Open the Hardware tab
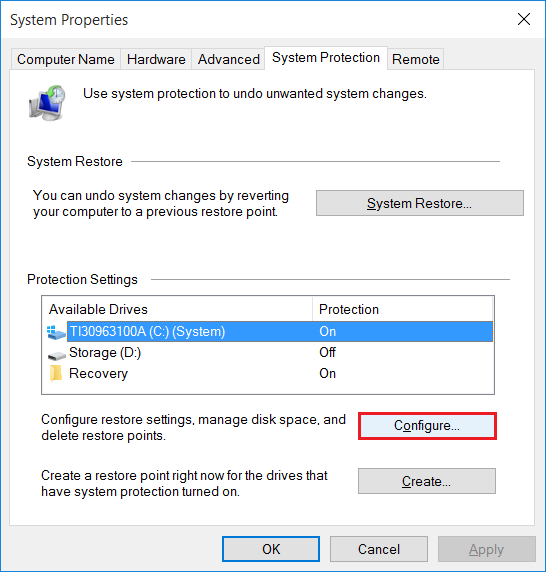546x572 pixels. click(x=156, y=59)
